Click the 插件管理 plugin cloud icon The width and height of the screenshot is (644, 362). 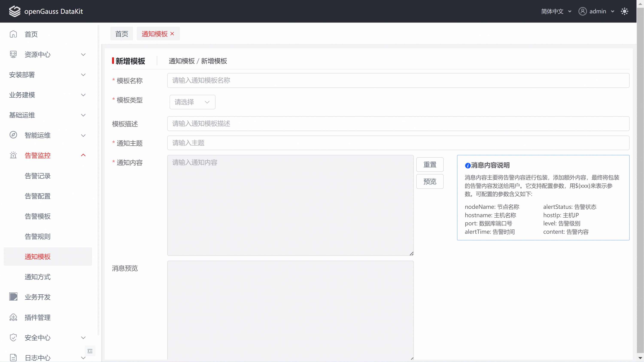[13, 317]
